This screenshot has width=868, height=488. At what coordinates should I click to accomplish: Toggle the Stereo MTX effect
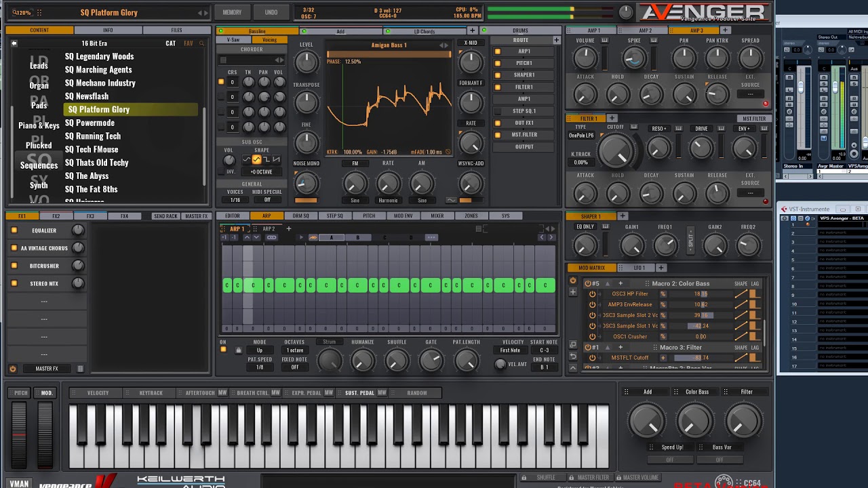[x=14, y=283]
